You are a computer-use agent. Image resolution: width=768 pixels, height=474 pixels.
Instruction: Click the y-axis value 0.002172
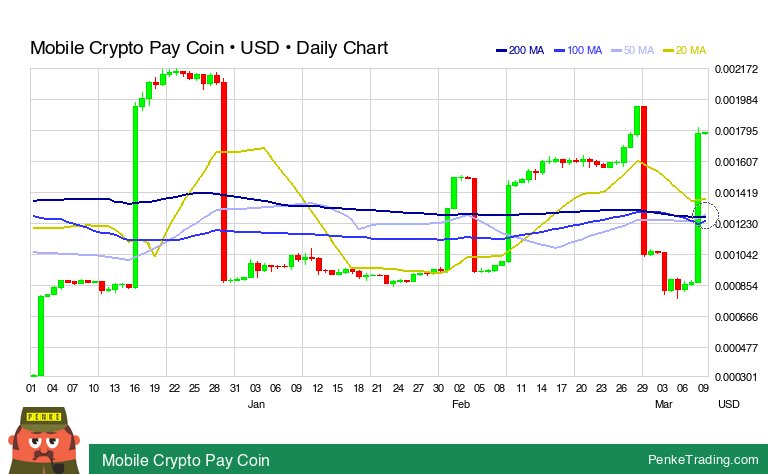click(736, 69)
